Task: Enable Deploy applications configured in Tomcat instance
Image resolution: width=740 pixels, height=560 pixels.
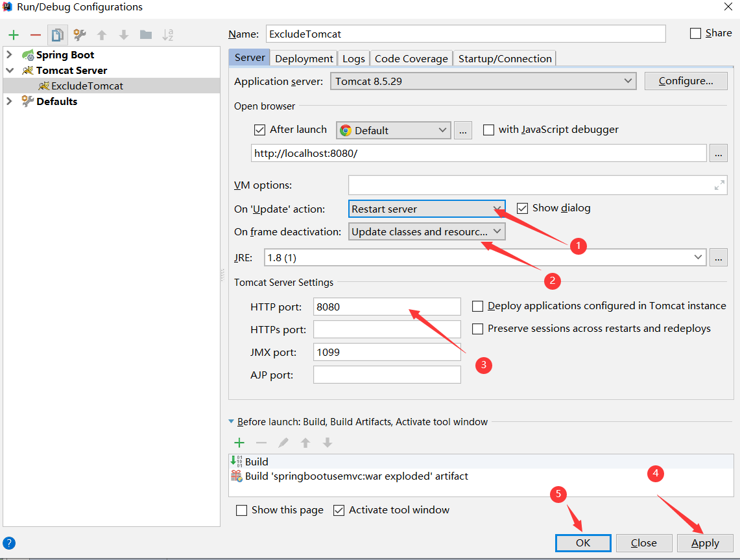Action: coord(477,306)
